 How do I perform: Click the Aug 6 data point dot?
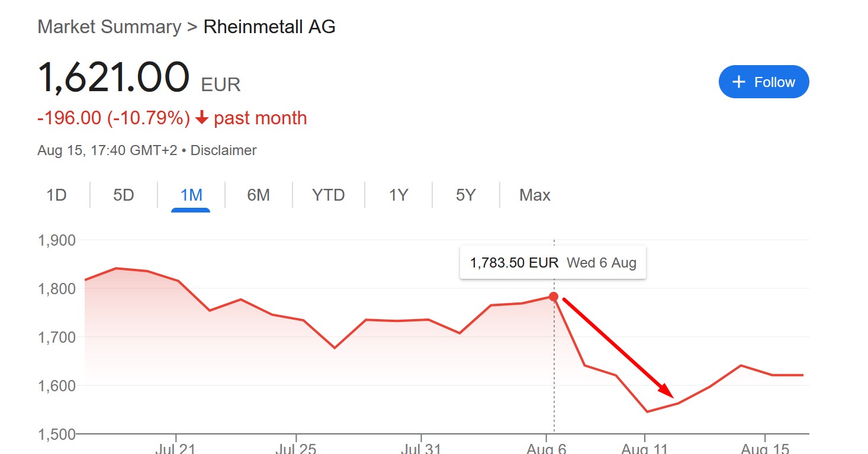tap(554, 296)
